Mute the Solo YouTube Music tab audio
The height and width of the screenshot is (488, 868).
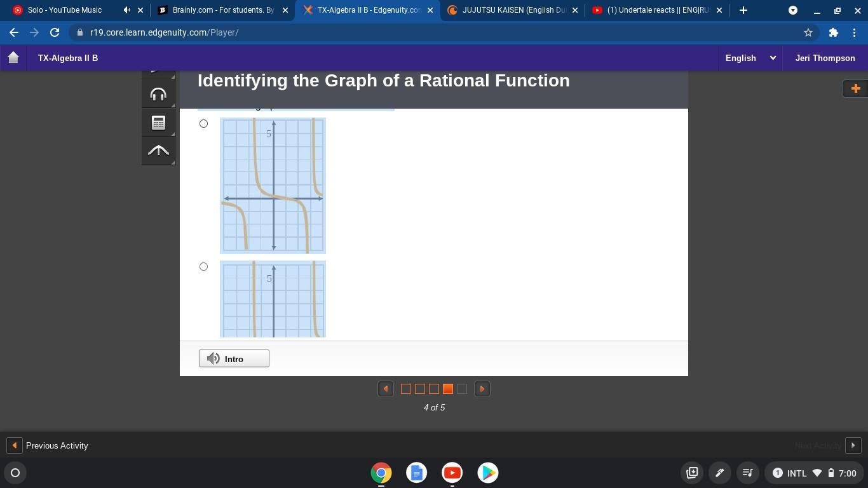126,10
